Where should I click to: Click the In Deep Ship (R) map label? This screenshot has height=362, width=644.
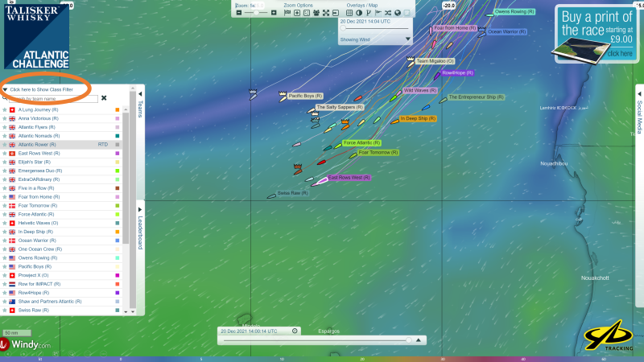418,118
